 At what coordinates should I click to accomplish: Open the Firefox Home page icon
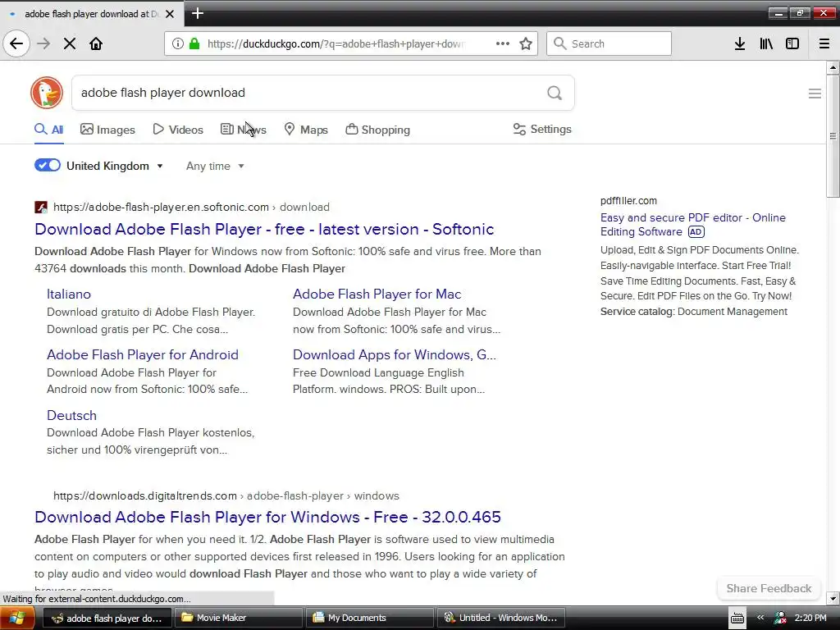[x=96, y=43]
